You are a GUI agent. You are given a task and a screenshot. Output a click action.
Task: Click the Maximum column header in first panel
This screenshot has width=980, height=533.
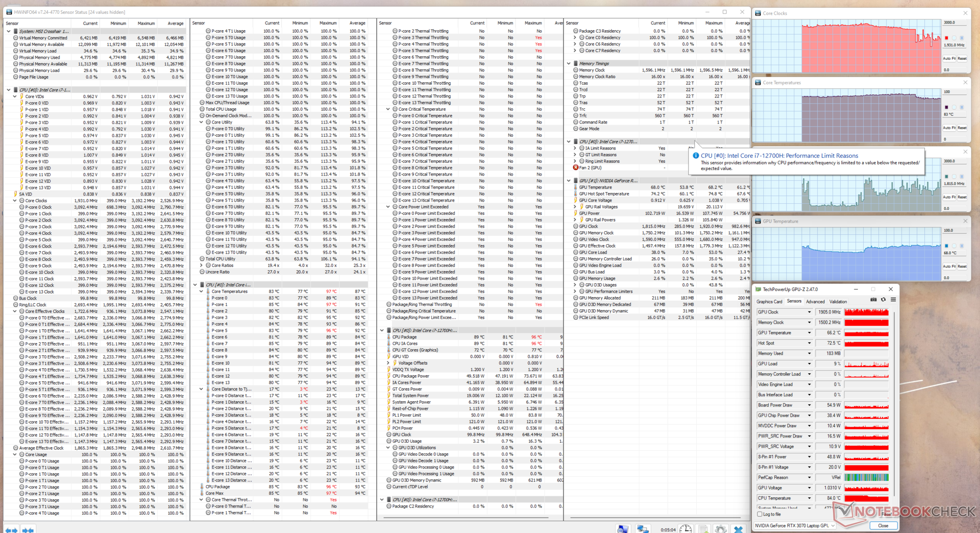tap(146, 23)
